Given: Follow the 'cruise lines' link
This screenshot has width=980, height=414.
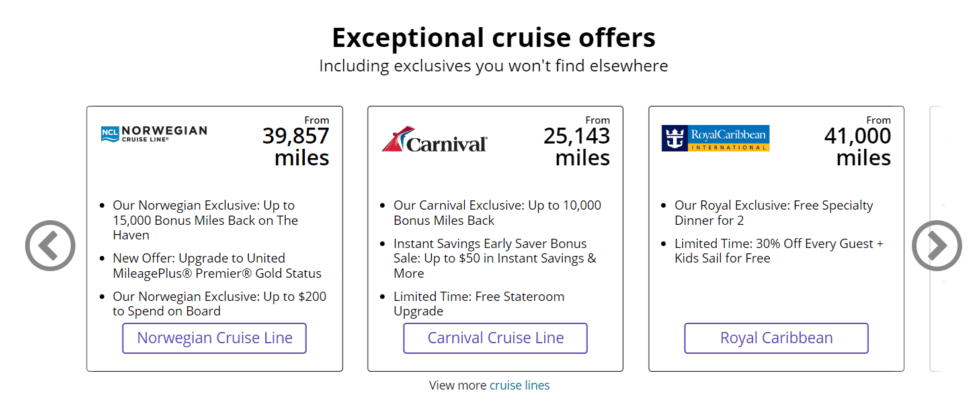Looking at the screenshot, I should point(519,385).
